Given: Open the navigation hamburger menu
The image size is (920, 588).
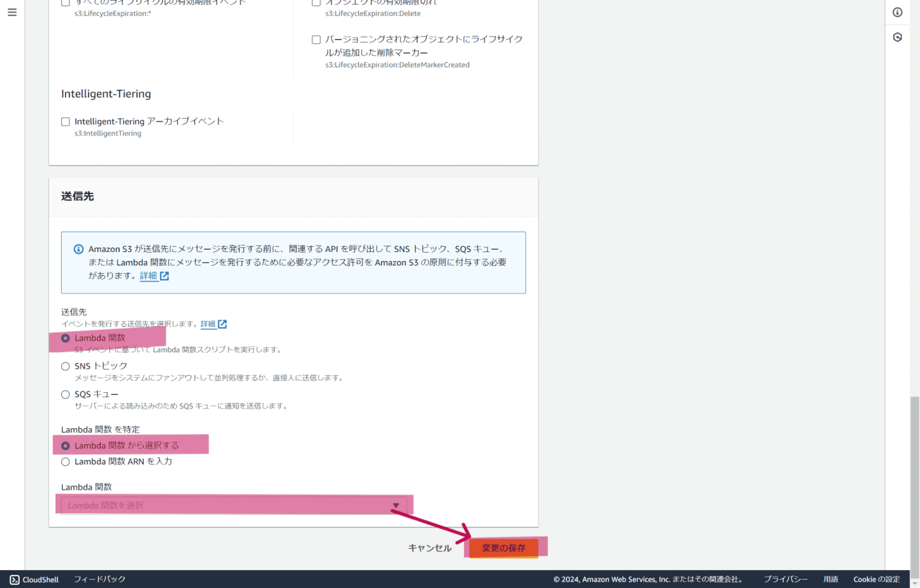Looking at the screenshot, I should [12, 12].
